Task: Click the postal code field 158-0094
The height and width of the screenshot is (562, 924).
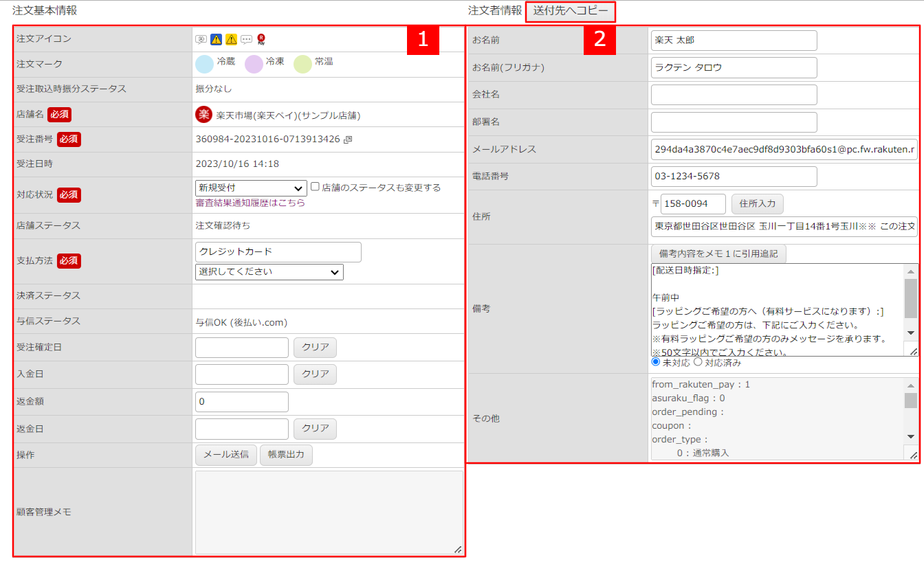Action: (x=693, y=204)
